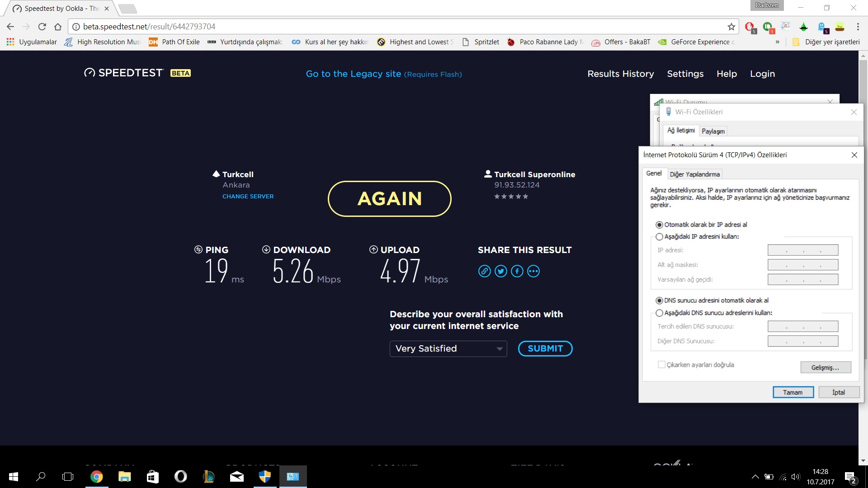Select 'DNS sunucu adresini otomatik olarak al'

(712, 300)
